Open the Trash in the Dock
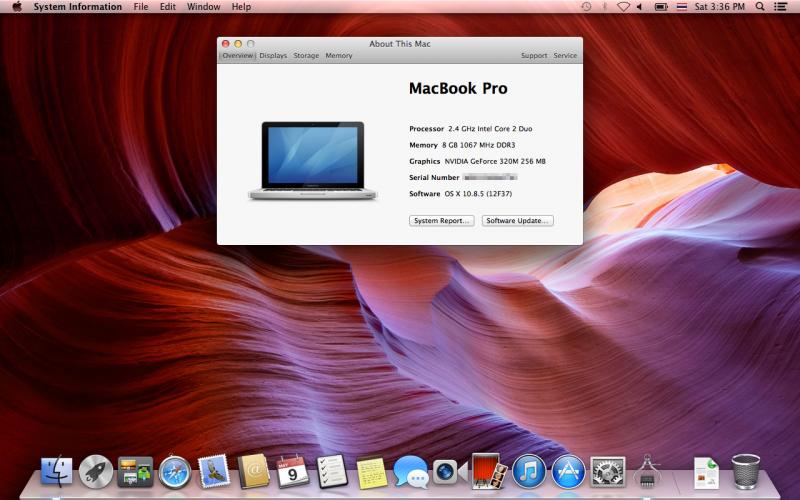 (x=745, y=472)
